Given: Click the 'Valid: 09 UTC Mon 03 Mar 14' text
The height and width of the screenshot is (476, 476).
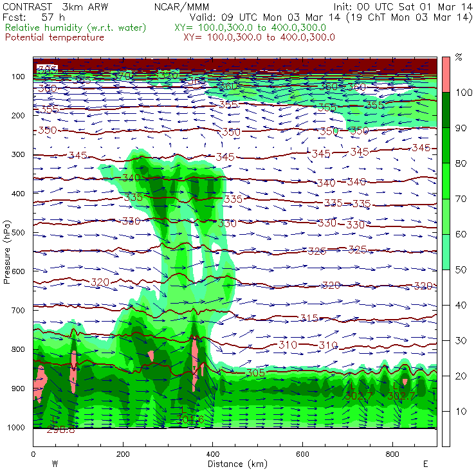Looking at the screenshot, I should click(265, 17).
